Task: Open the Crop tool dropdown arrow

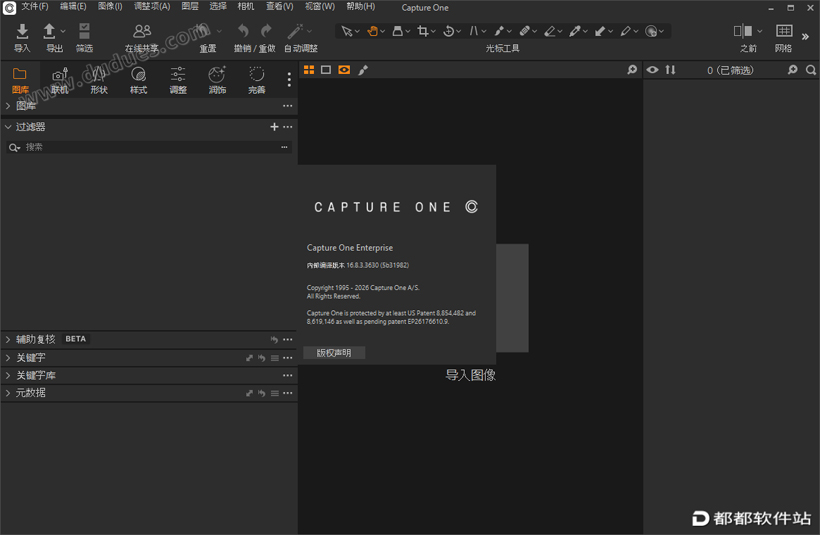Action: coord(434,32)
